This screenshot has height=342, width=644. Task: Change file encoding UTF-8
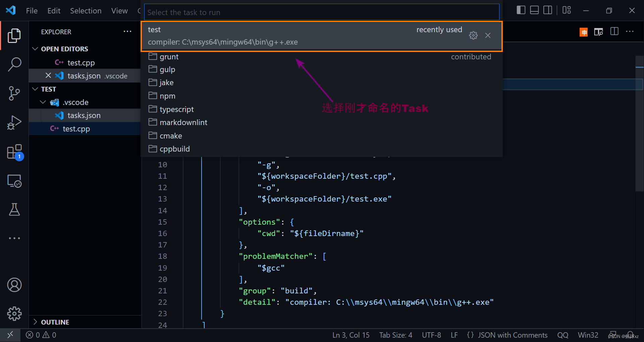[431, 335]
